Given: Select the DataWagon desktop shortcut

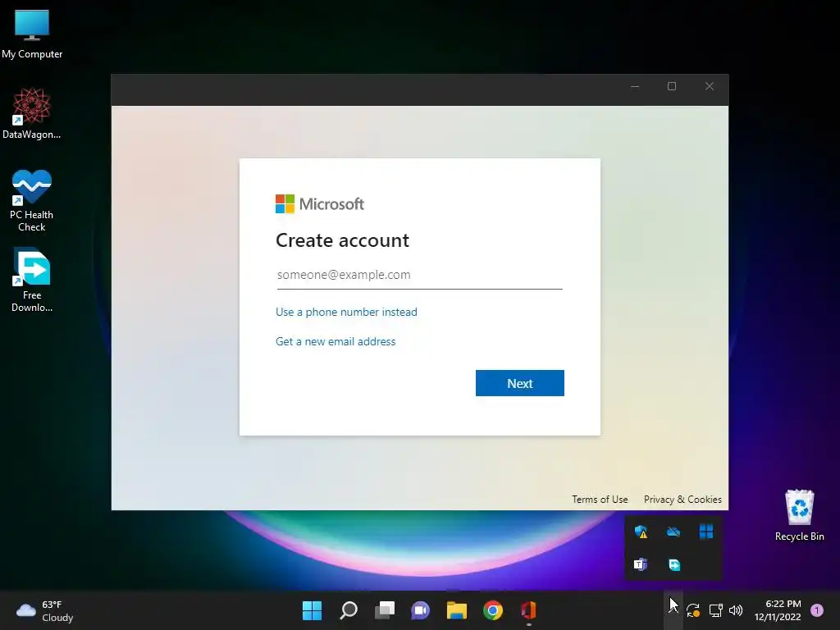Looking at the screenshot, I should (32, 113).
